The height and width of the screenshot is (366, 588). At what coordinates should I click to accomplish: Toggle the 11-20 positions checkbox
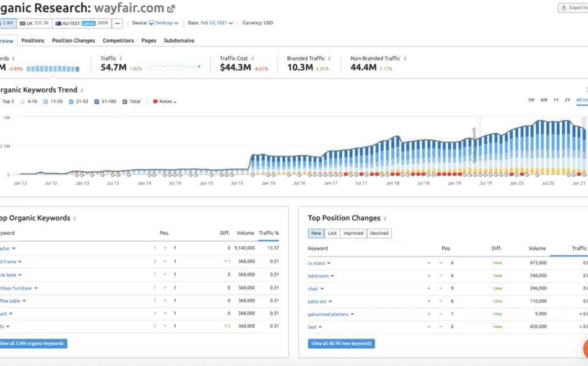point(45,102)
